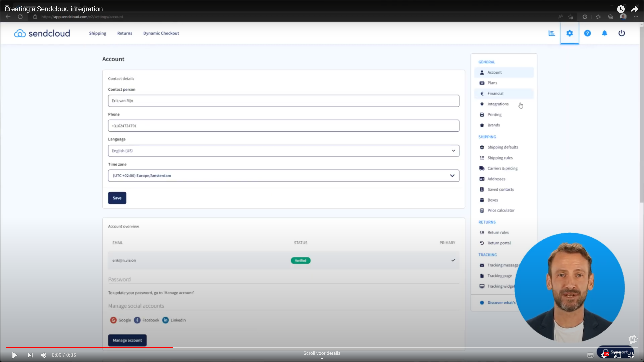The image size is (644, 362).
Task: Connect Facebook social account icon
Action: (x=137, y=320)
